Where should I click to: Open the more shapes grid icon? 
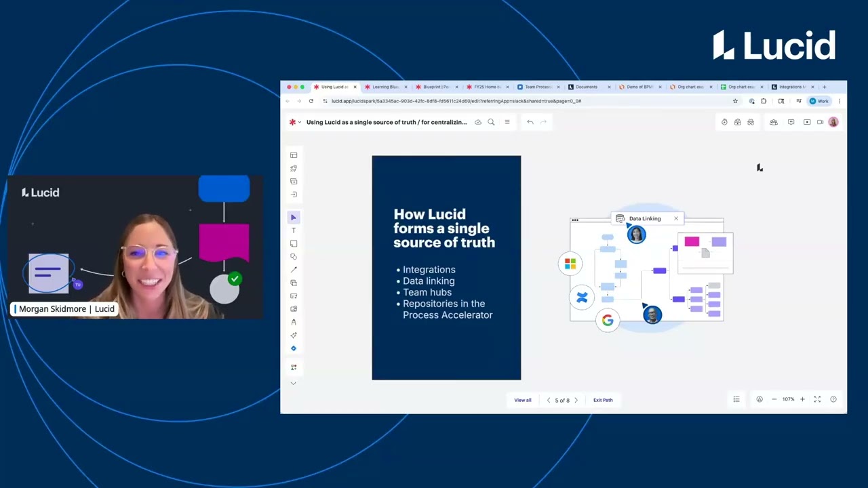(x=294, y=367)
